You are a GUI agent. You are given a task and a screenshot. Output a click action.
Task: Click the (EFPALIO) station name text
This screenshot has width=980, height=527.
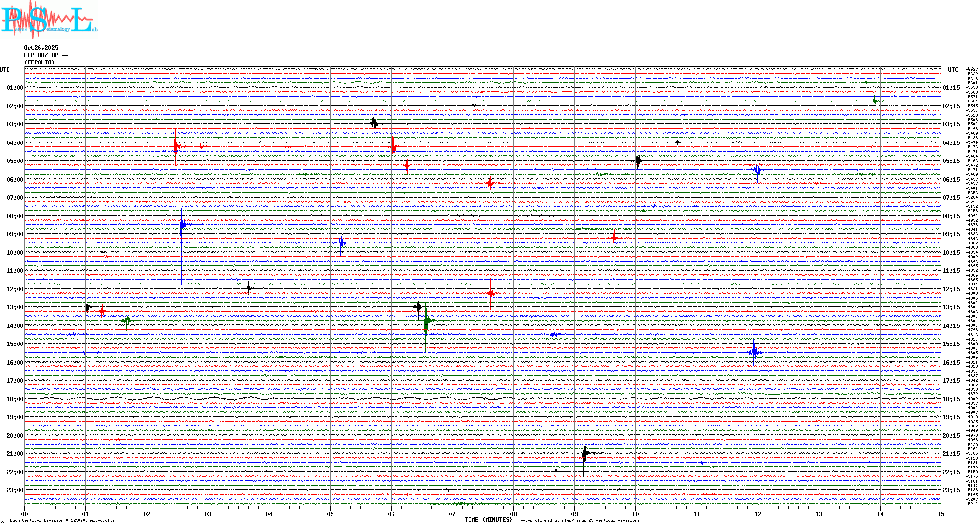pos(39,62)
